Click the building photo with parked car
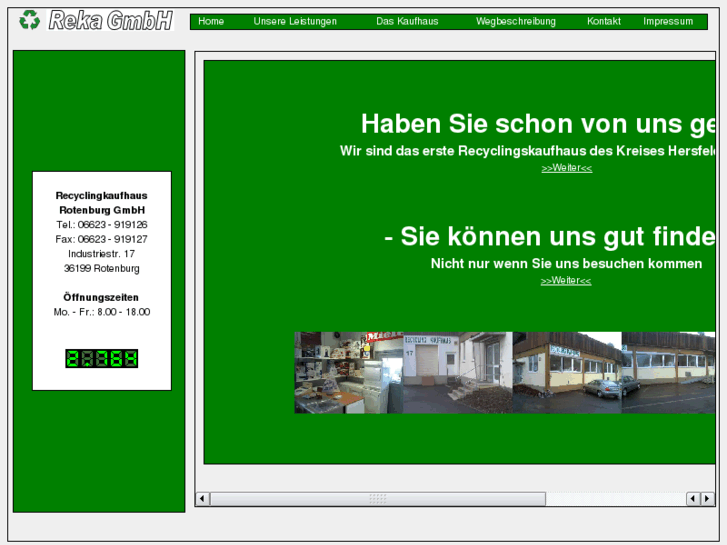Image resolution: width=727 pixels, height=545 pixels. (566, 373)
